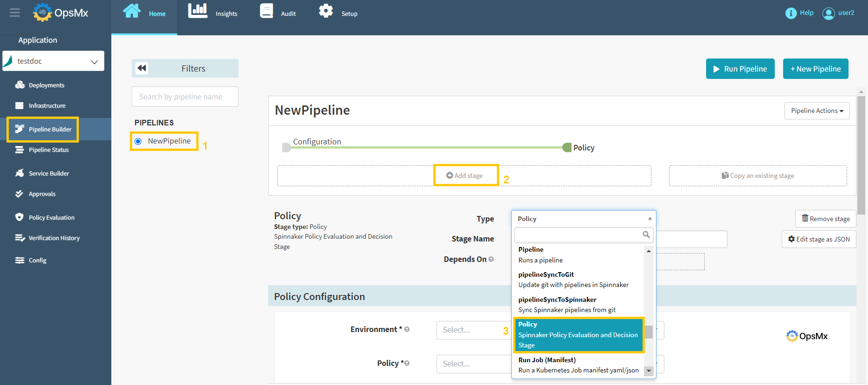Click Add stage in the pipeline
Image resolution: width=868 pixels, height=385 pixels.
pos(465,176)
